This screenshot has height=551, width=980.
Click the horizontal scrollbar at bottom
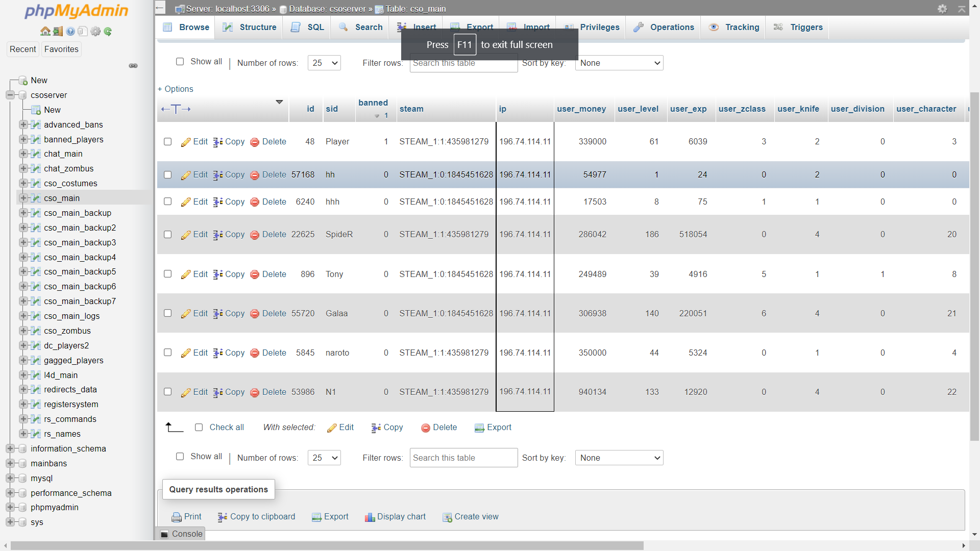point(327,545)
